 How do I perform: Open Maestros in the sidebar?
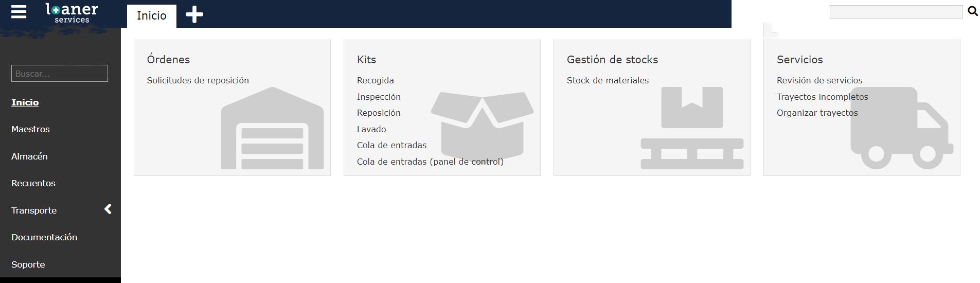coord(31,129)
